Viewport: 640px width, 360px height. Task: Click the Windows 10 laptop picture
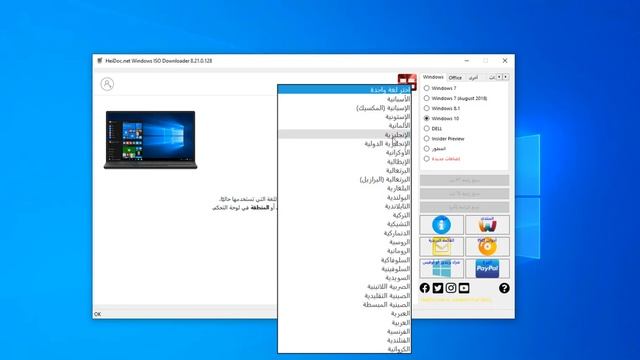(x=150, y=140)
